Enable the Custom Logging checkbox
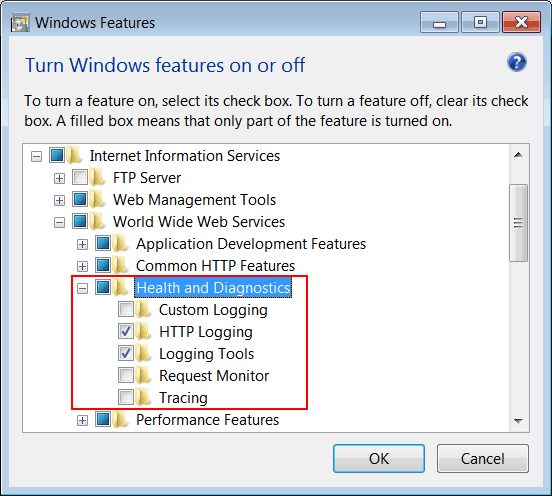Viewport: 552px width, 496px height. [x=126, y=309]
